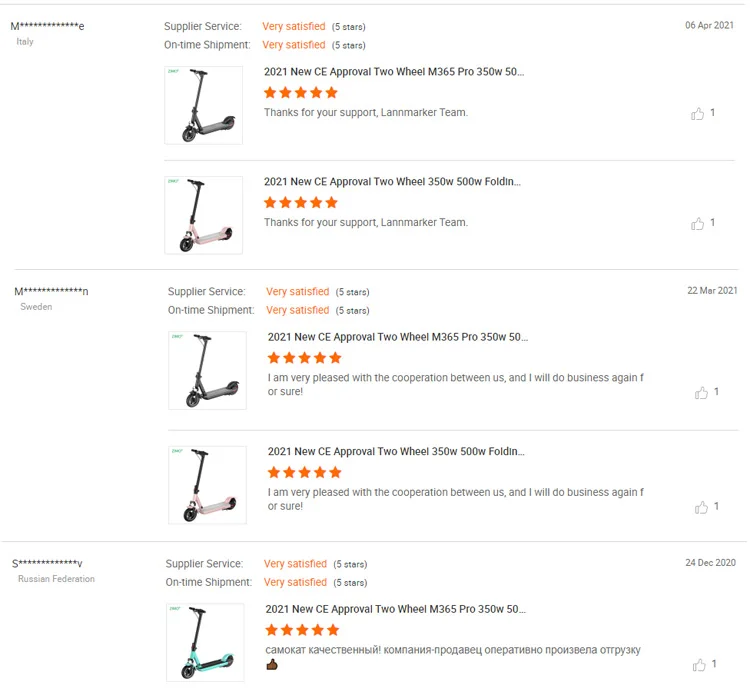Image resolution: width=750 pixels, height=695 pixels.
Task: Open pink scooter thumbnail in Italy buyer's review
Action: click(204, 215)
